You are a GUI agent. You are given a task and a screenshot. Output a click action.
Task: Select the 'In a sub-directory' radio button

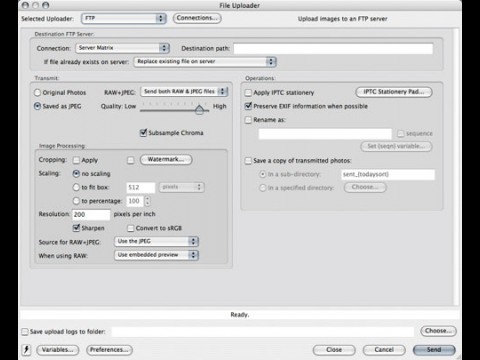tap(263, 174)
